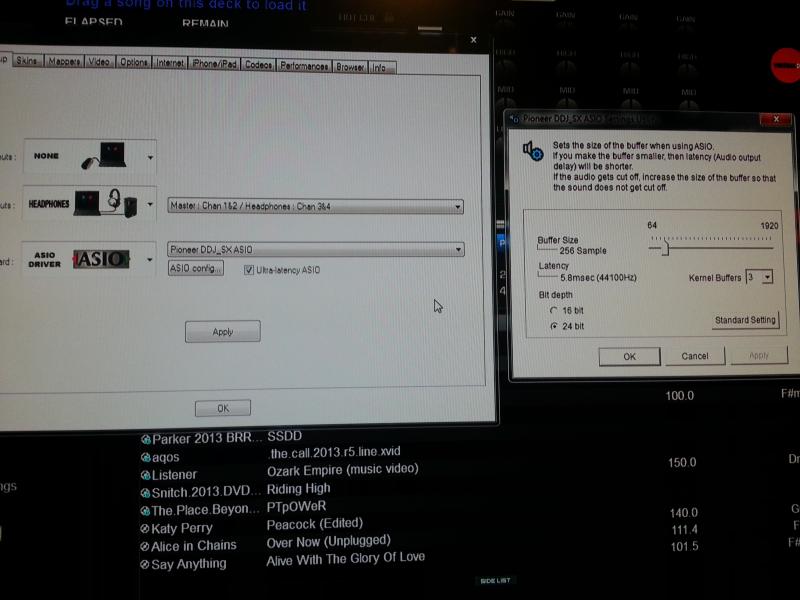Select 24 bit depth option

point(554,326)
